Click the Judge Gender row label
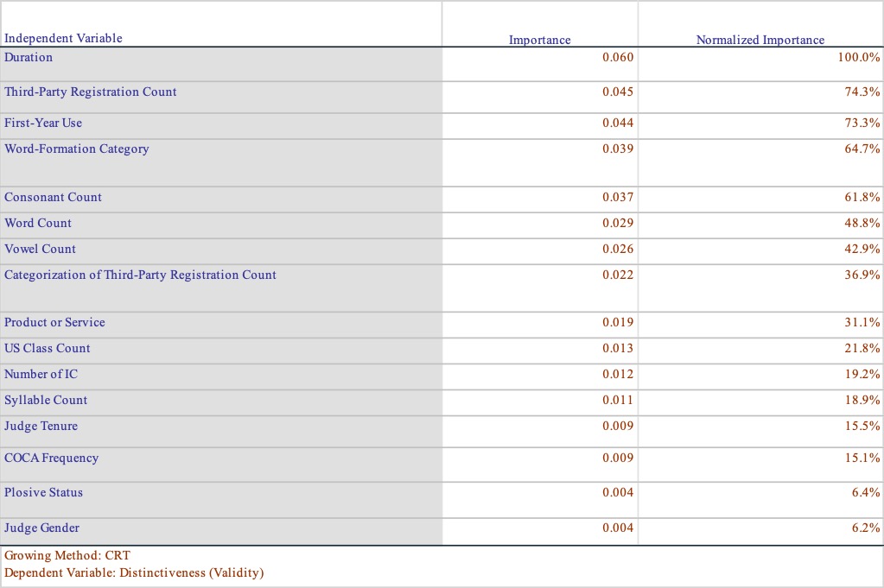 [41, 528]
